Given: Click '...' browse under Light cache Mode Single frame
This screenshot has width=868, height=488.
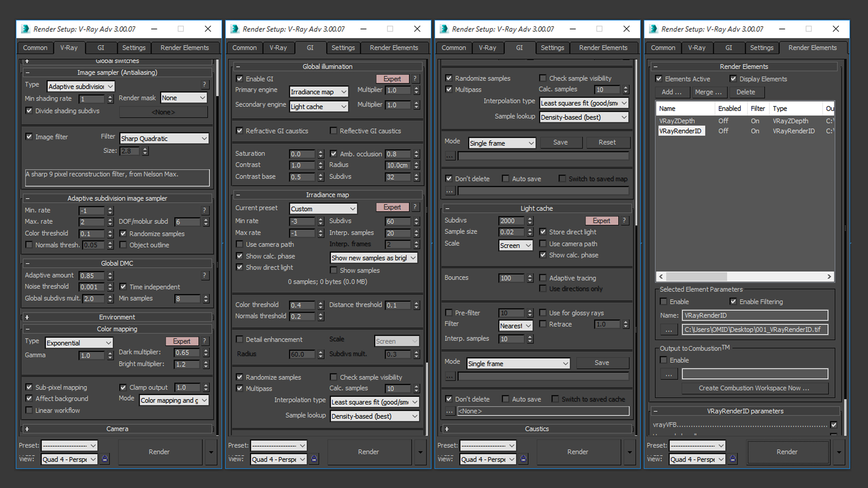Looking at the screenshot, I should (x=449, y=376).
